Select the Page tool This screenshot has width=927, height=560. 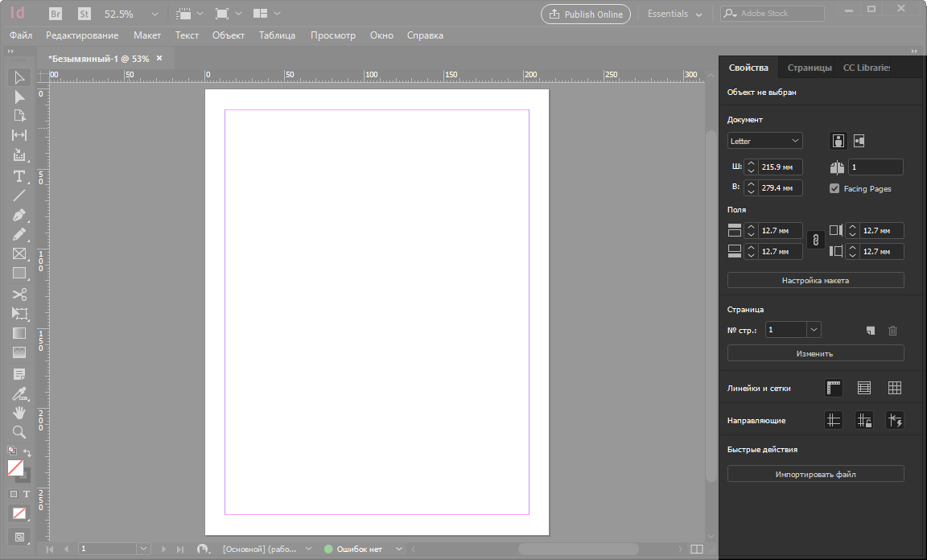tap(19, 116)
